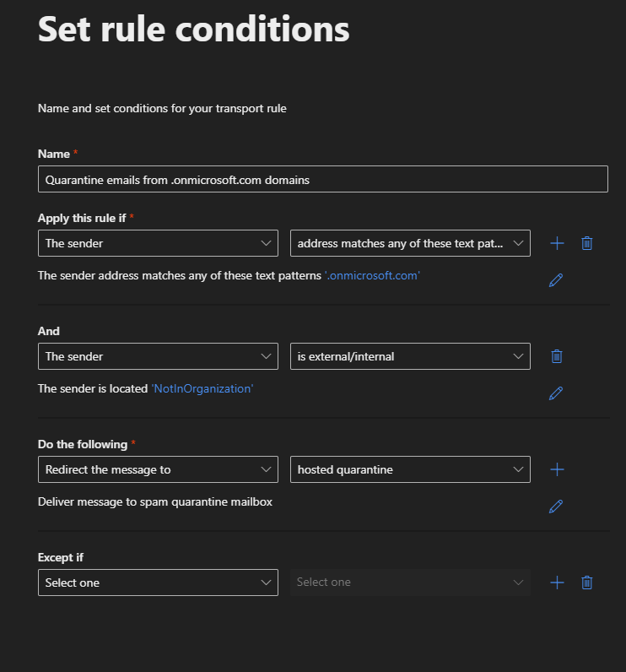
Task: Add another condition with the Apply-if plus icon
Action: (557, 243)
